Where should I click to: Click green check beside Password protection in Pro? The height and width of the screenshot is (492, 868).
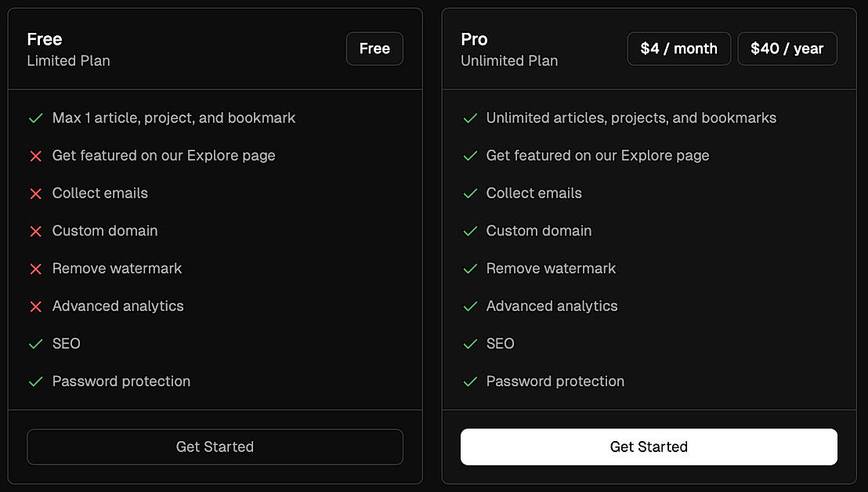[470, 382]
